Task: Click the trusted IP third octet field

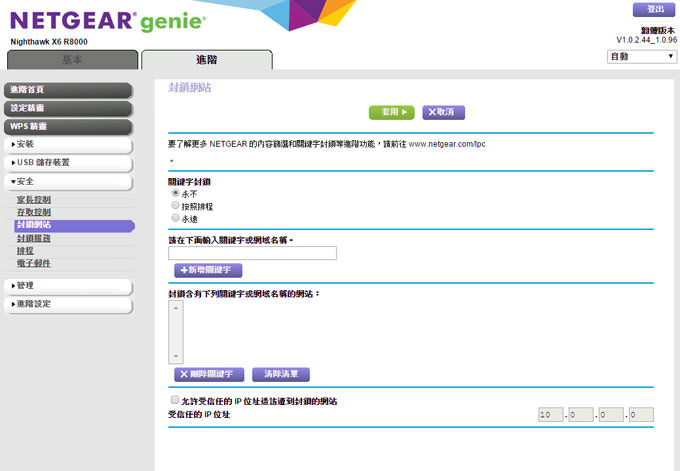Action: point(611,415)
